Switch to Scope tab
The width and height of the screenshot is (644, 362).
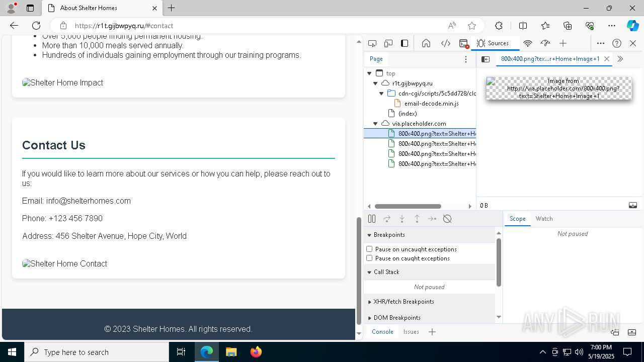coord(517,219)
